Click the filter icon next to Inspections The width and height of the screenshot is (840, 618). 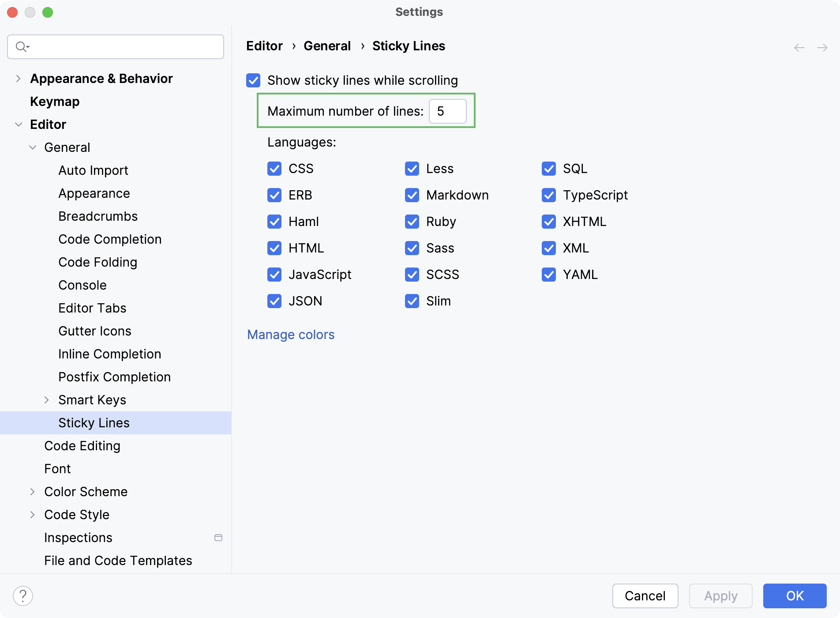coord(218,538)
